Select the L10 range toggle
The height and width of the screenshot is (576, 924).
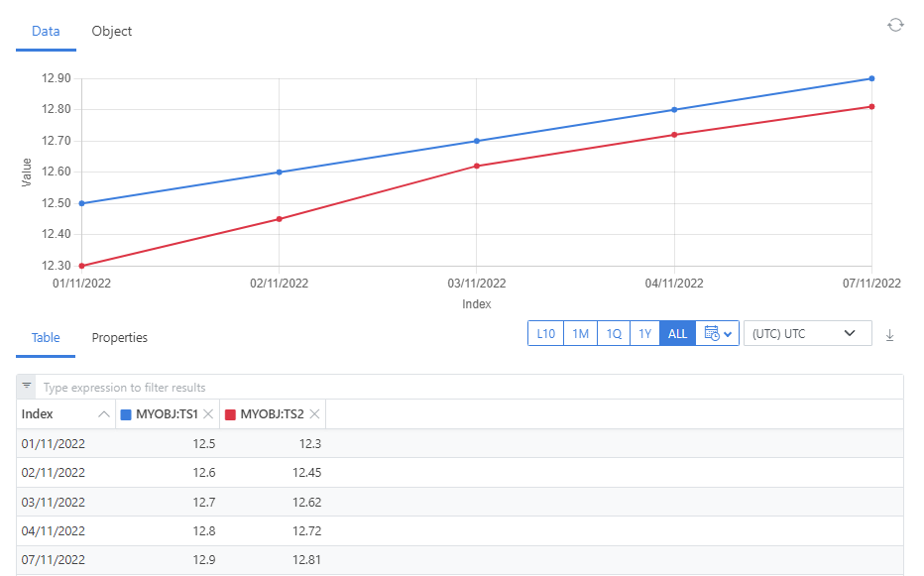(x=545, y=334)
